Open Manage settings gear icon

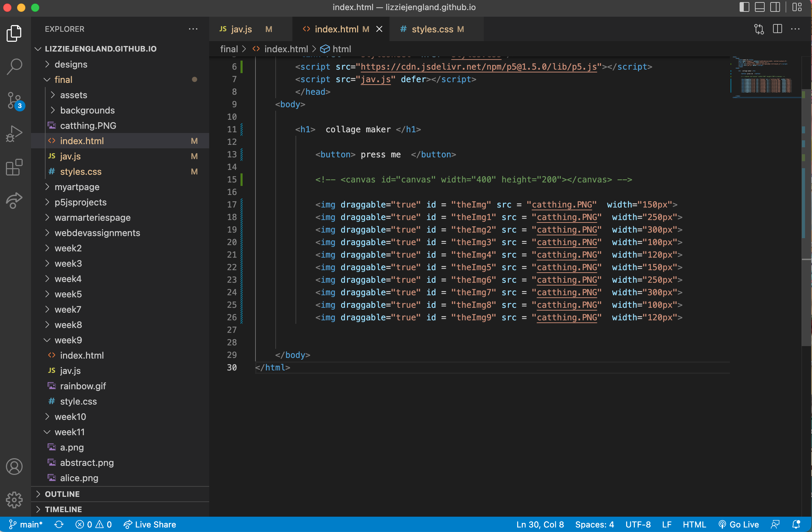click(x=14, y=500)
